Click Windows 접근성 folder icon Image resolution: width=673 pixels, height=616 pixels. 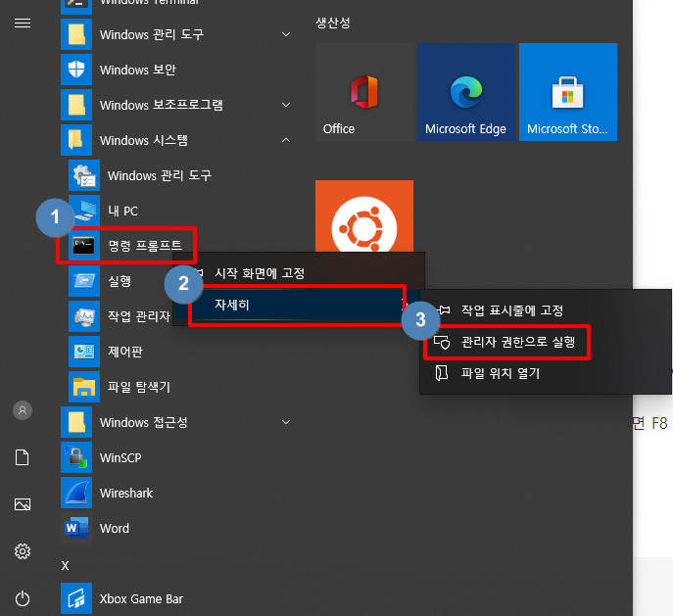76,422
